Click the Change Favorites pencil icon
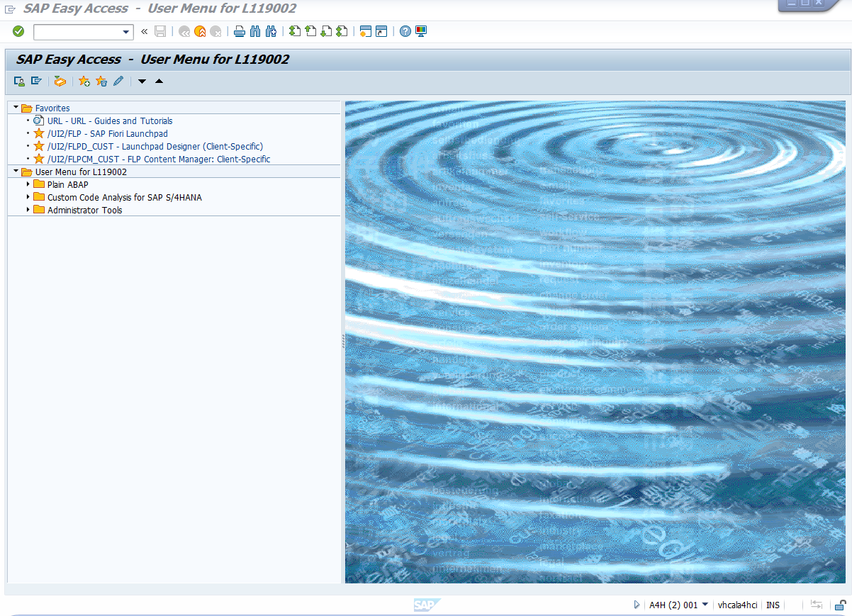This screenshot has width=852, height=616. pos(118,82)
